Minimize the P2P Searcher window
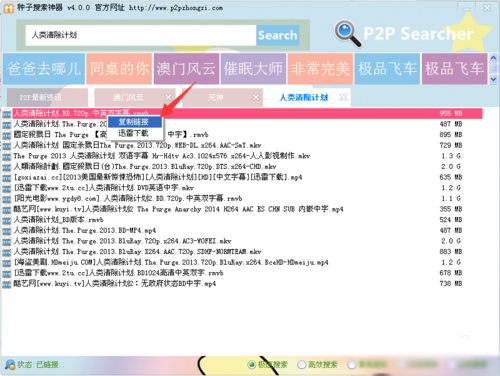Viewport: 500px width, 376px height. (467, 8)
